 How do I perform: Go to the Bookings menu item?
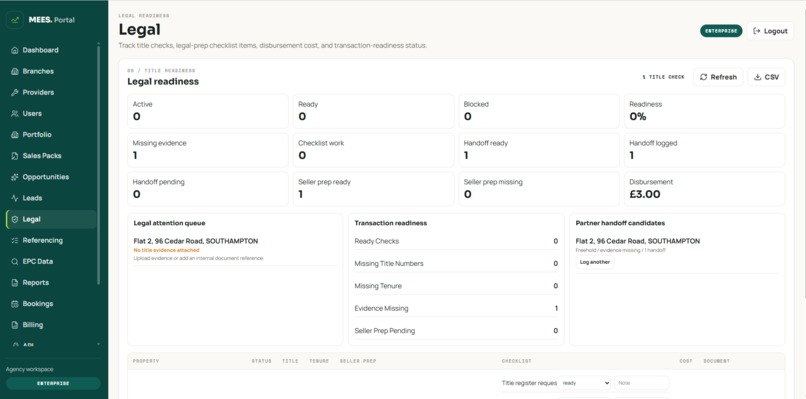(x=50, y=304)
